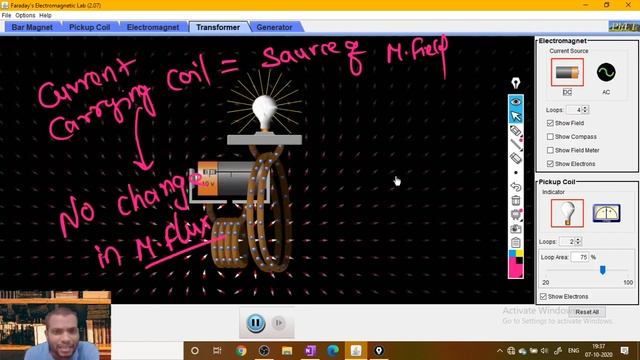
Task: Click the taskbar clock showing 19:37
Action: pos(599,351)
